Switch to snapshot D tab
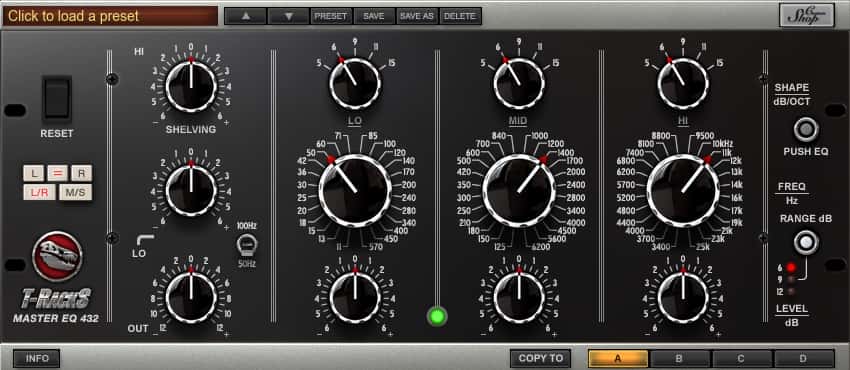Screen dimensions: 850x370 [804, 358]
